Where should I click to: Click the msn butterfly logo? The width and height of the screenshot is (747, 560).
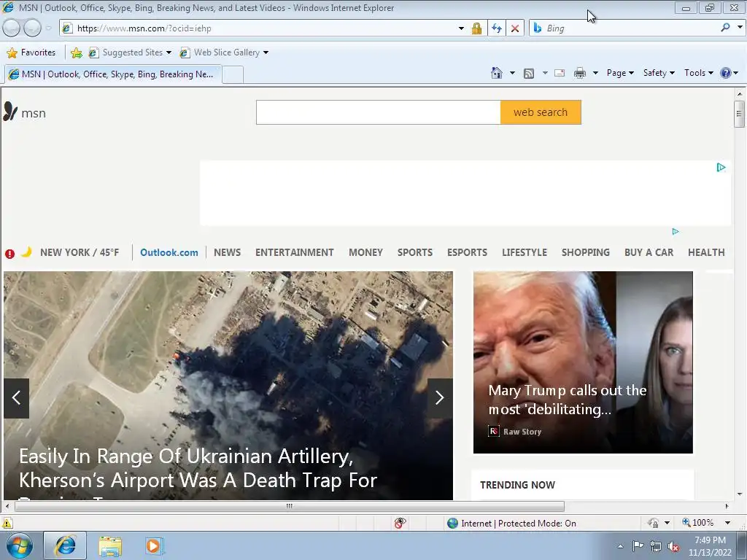tap(10, 112)
